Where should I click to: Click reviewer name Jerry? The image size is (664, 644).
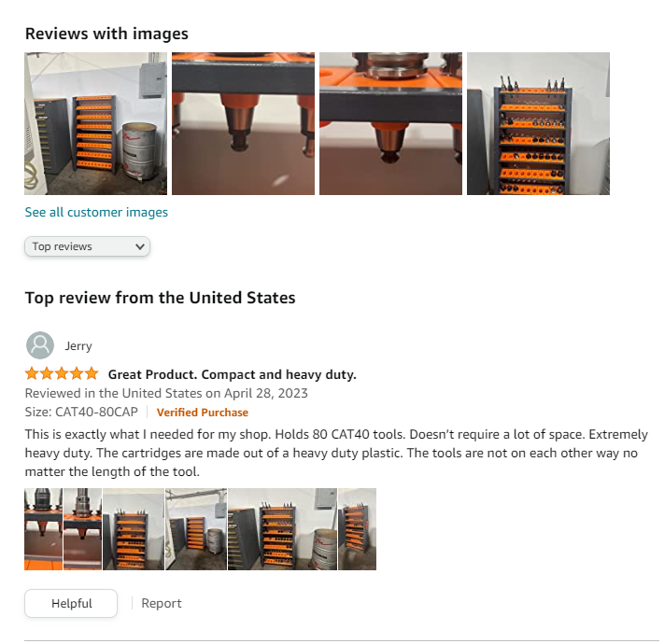point(78,346)
